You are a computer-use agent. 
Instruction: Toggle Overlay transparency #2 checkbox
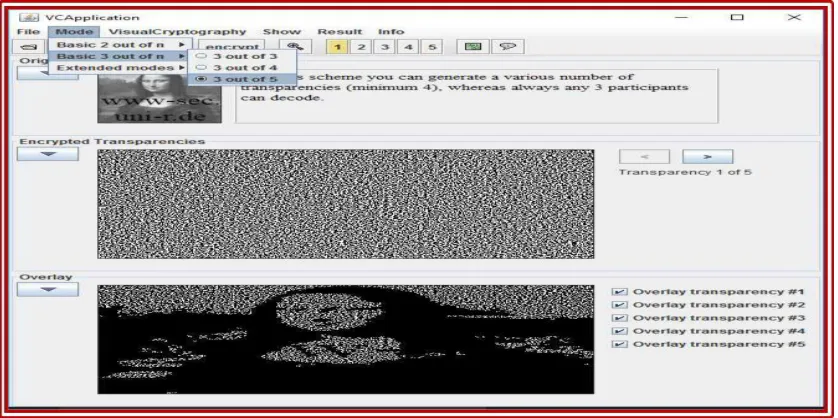click(619, 305)
